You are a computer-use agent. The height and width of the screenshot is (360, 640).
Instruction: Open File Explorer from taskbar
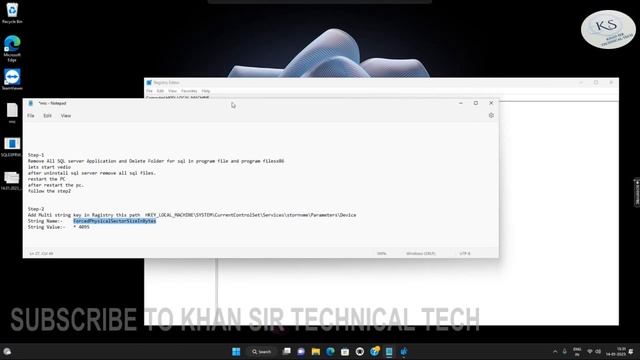point(316,351)
